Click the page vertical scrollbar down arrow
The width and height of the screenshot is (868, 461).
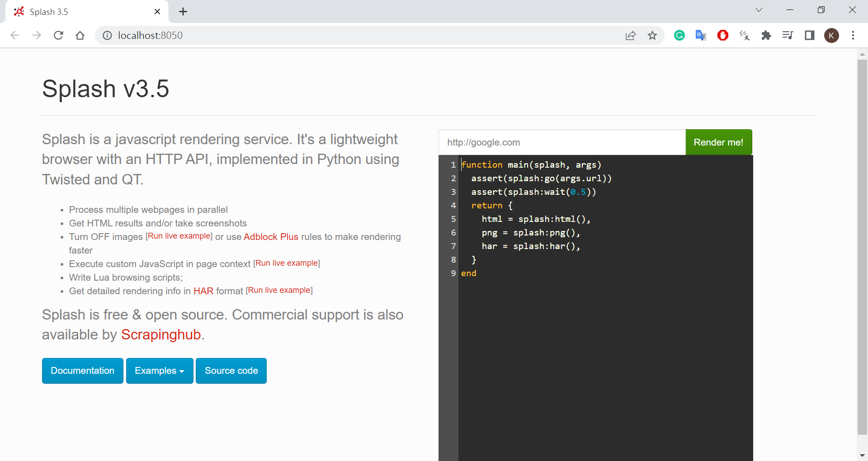coord(862,455)
